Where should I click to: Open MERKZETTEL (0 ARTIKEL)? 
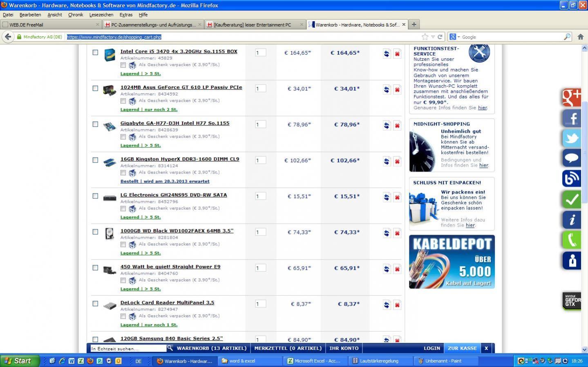coord(288,348)
